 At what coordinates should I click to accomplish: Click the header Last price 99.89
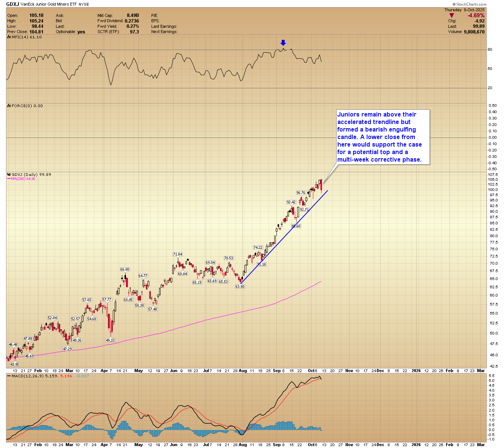pos(479,26)
